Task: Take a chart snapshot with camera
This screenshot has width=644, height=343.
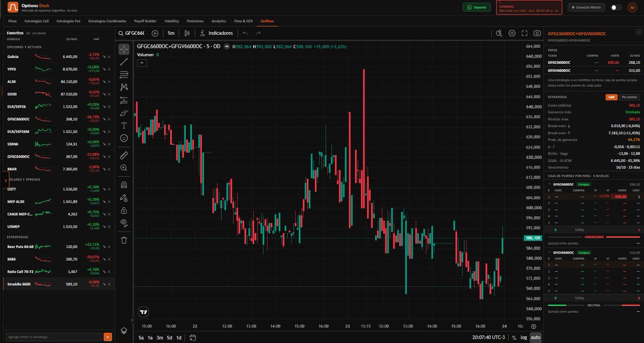Action: [x=537, y=33]
